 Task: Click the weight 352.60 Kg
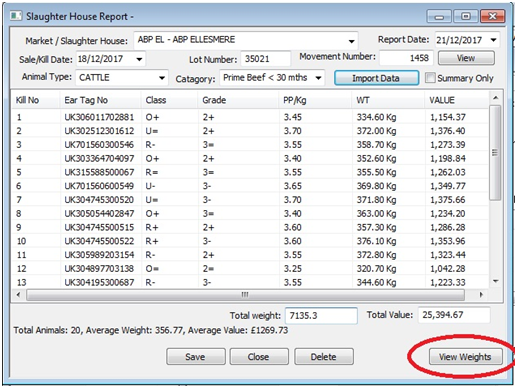[376, 159]
